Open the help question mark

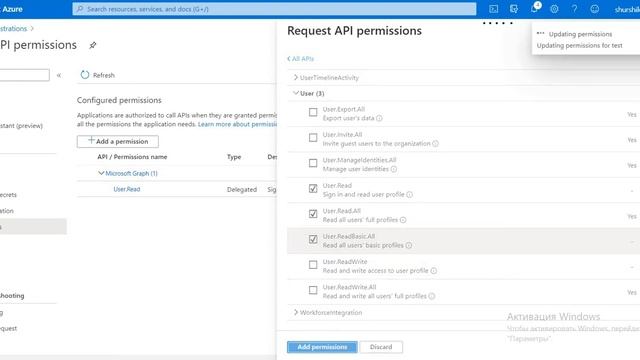click(574, 9)
